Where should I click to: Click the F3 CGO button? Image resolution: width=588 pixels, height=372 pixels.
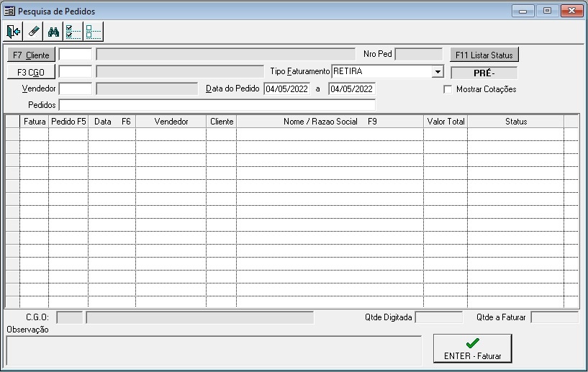[31, 72]
